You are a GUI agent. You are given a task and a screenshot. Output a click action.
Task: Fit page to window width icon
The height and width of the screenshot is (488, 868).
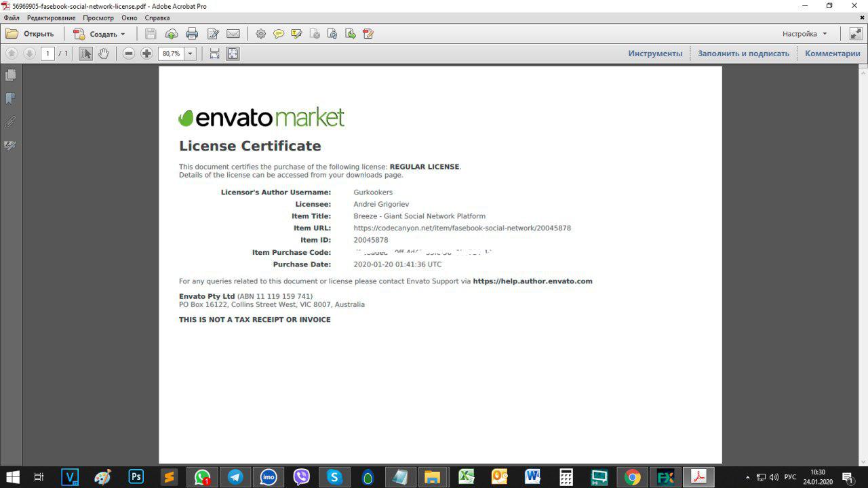pyautogui.click(x=214, y=54)
